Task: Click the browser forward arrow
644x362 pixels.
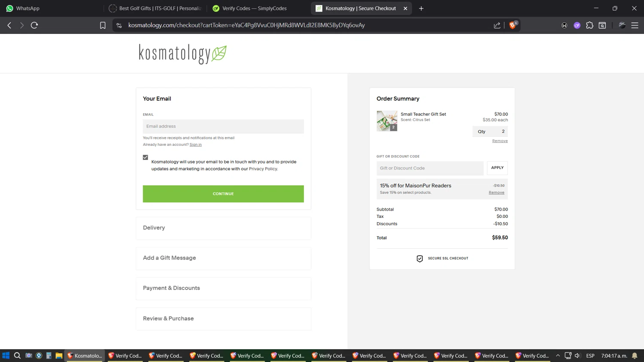Action: tap(22, 25)
